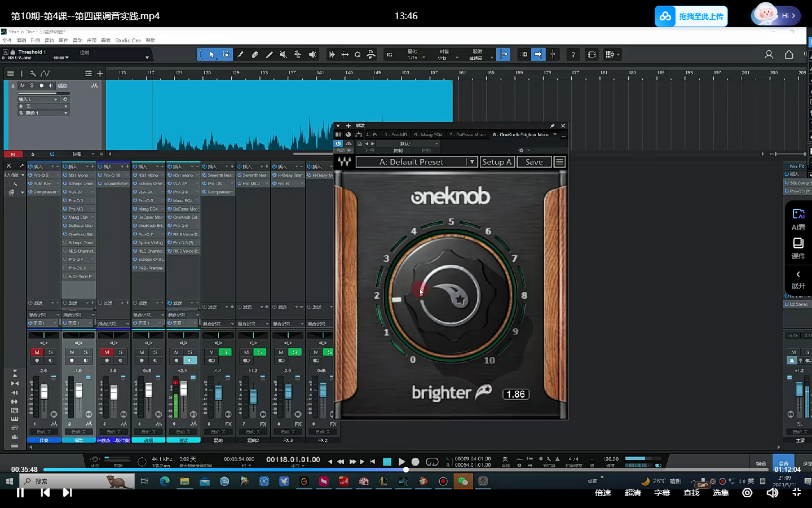Open mixer channel 1 output dropdown 子项1
This screenshot has height=508, width=812.
click(x=43, y=323)
